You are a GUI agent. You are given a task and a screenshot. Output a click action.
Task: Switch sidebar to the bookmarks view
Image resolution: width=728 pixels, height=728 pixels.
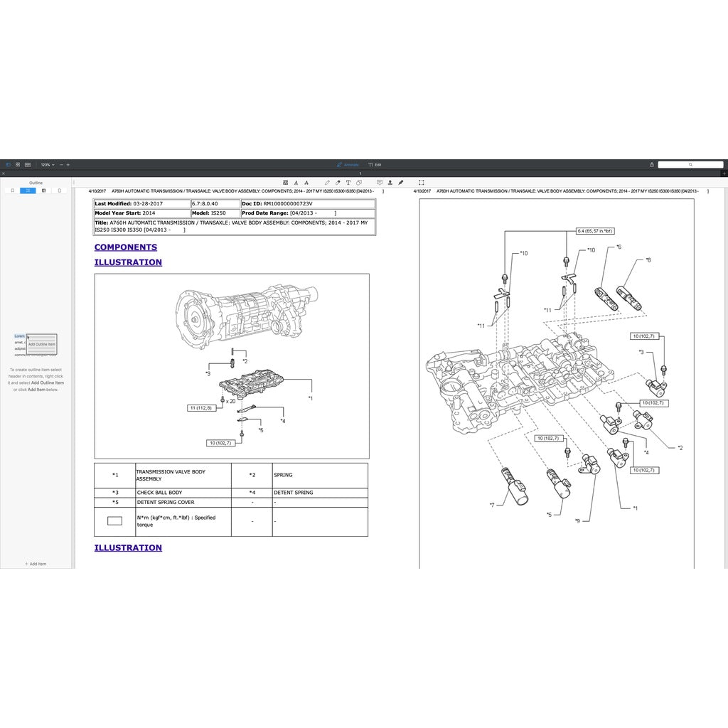(x=12, y=191)
